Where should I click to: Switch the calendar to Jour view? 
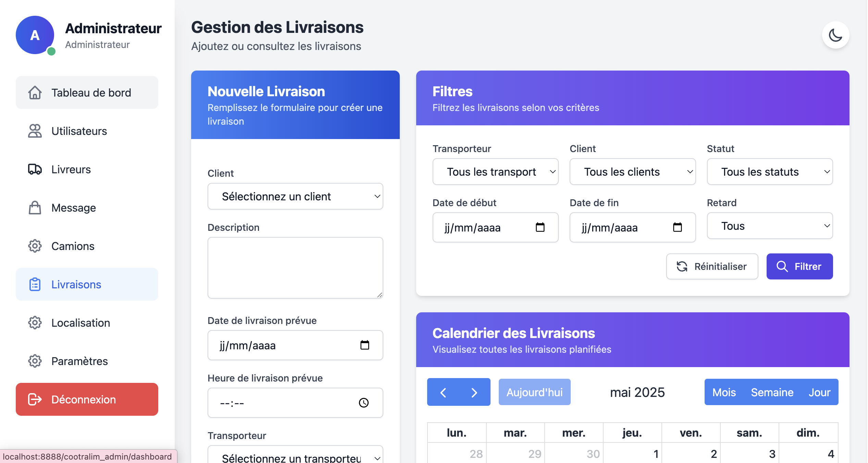[x=820, y=392]
